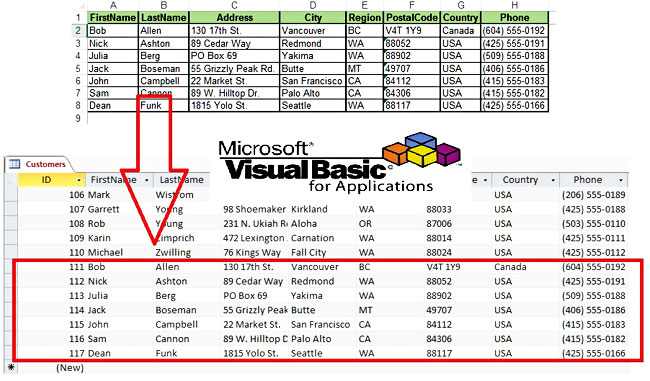Select Excel column D header

pos(313,5)
